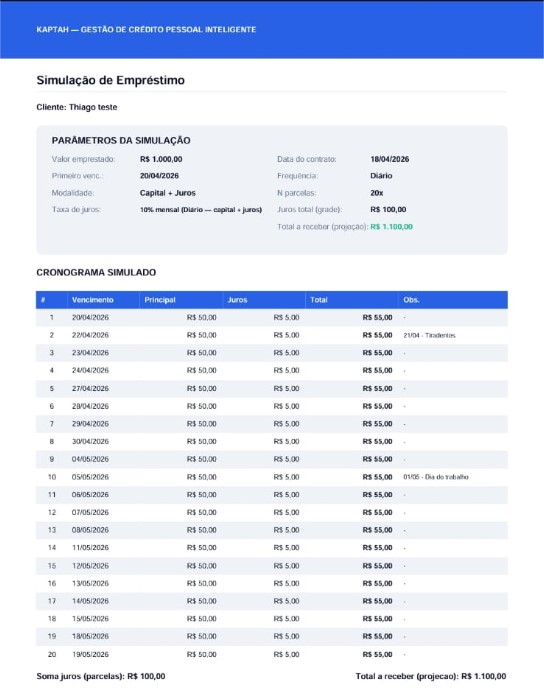Click the 'Vencimento' column header

tap(93, 300)
